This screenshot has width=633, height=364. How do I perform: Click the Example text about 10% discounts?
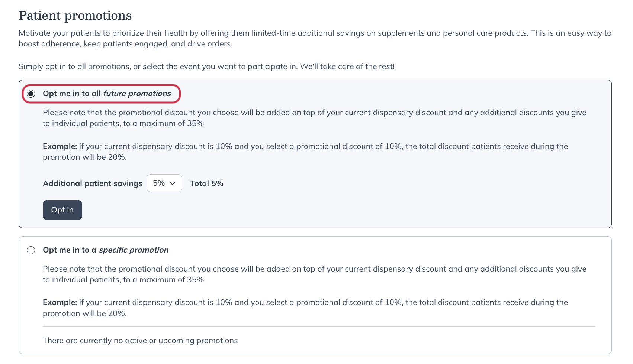[x=305, y=152]
